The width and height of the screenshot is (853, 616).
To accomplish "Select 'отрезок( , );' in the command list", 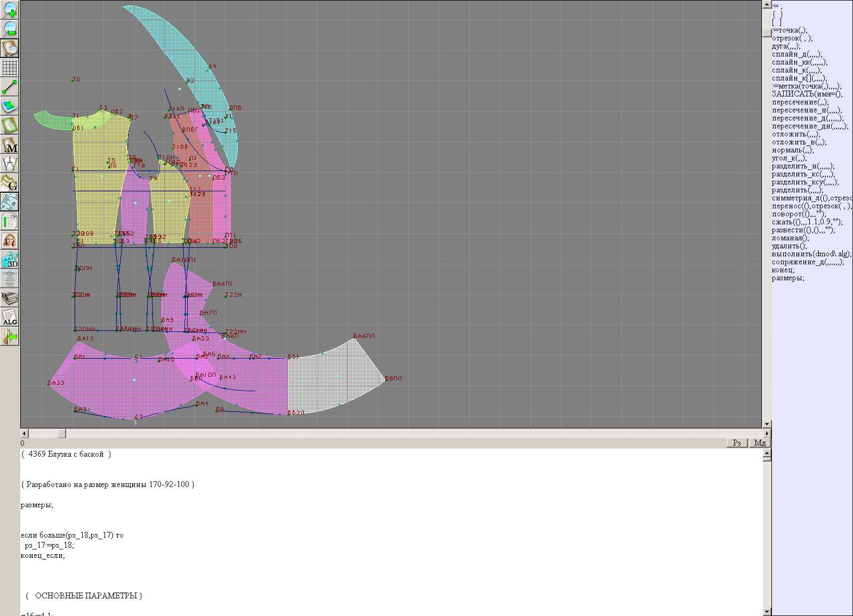I will click(792, 38).
